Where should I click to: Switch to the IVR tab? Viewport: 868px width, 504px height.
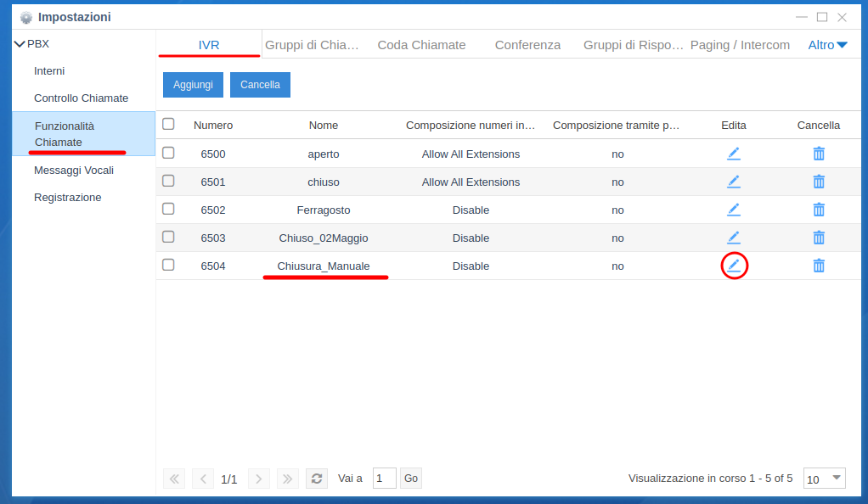pos(209,45)
